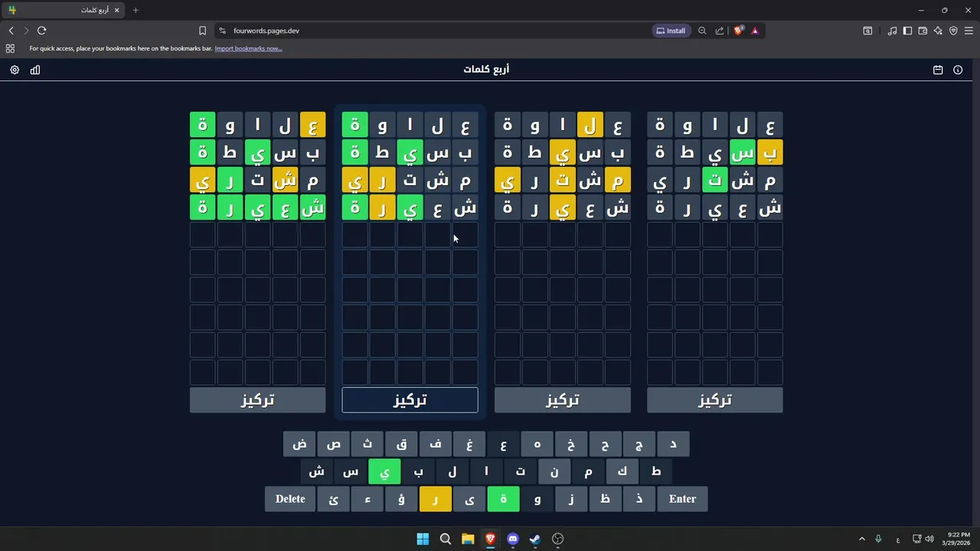Open the Windows Start menu
980x551 pixels.
423,539
